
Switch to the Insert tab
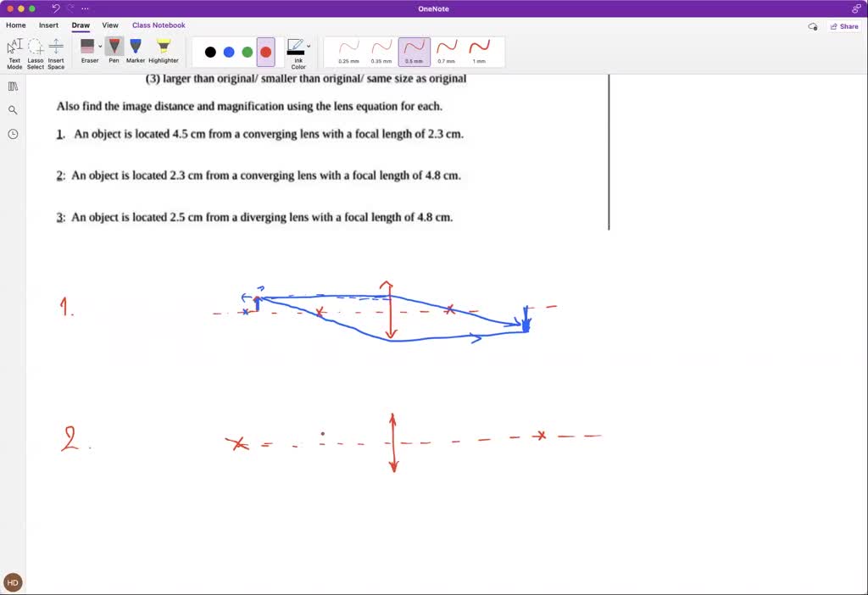[48, 25]
